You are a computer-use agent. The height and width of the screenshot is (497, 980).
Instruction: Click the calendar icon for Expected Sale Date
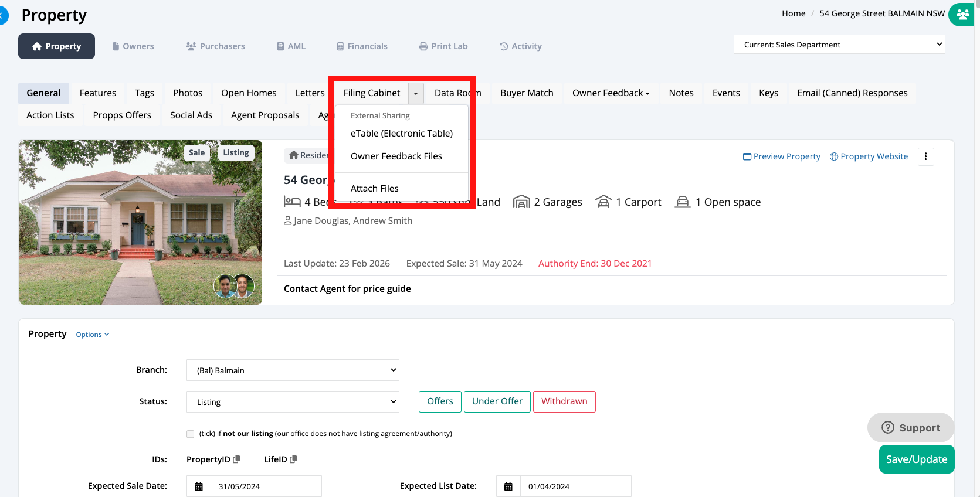199,486
